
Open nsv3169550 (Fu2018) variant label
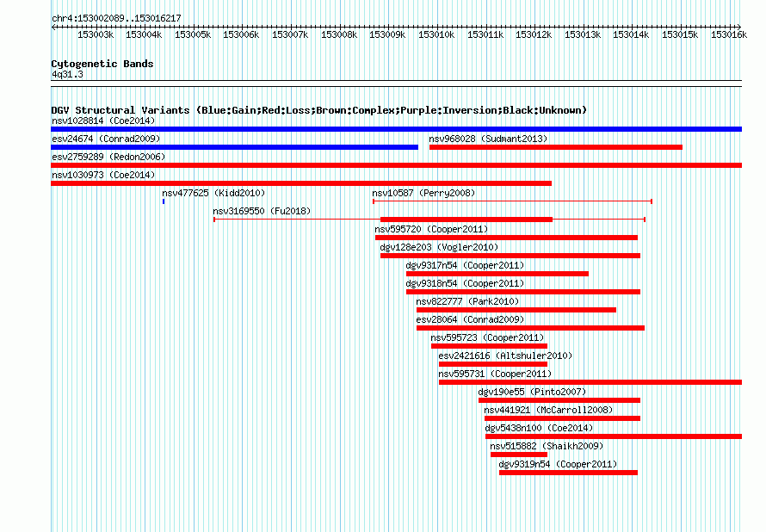pos(262,211)
